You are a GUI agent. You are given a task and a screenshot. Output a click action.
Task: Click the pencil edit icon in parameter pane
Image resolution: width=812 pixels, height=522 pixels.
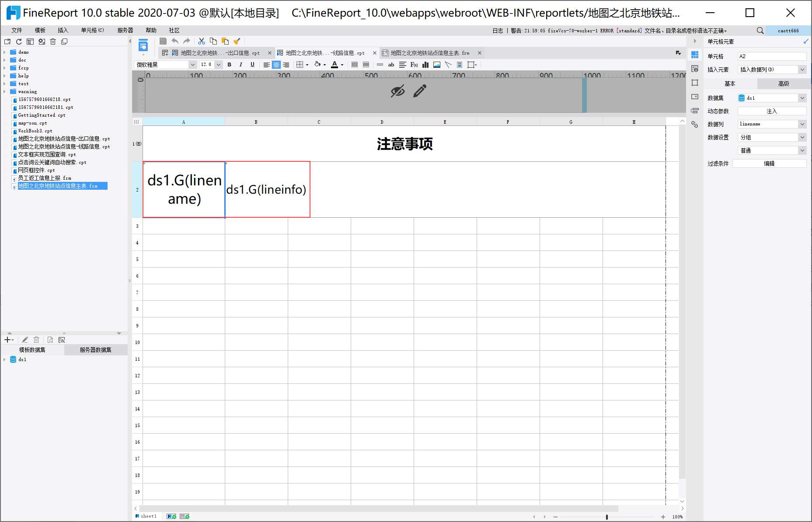pos(420,91)
